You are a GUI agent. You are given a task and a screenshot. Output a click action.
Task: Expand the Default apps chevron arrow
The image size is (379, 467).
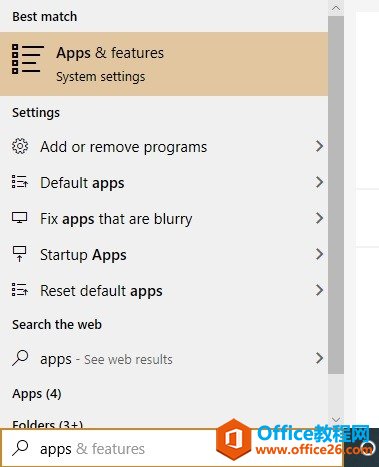[319, 182]
